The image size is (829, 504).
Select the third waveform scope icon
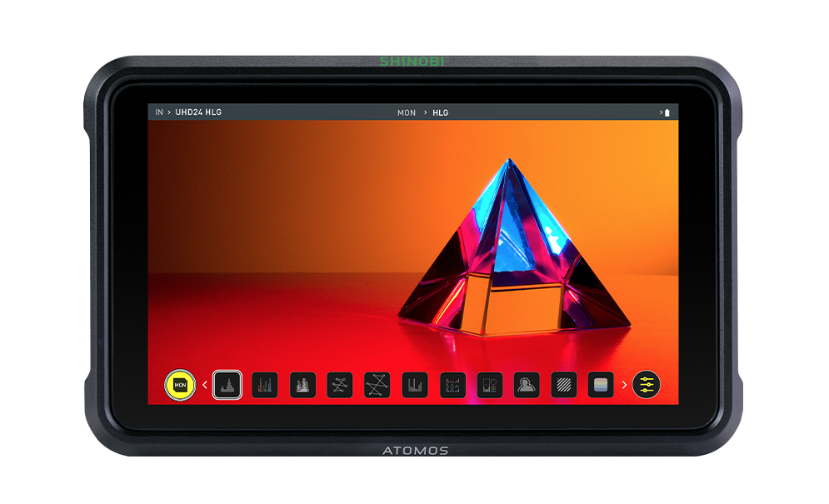[302, 385]
